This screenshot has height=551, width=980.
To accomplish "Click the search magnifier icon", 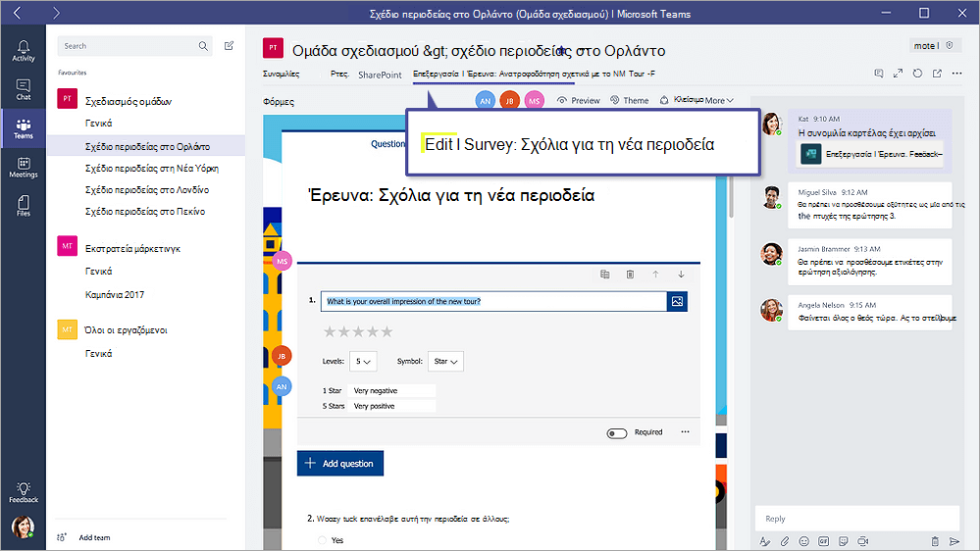I will point(203,46).
